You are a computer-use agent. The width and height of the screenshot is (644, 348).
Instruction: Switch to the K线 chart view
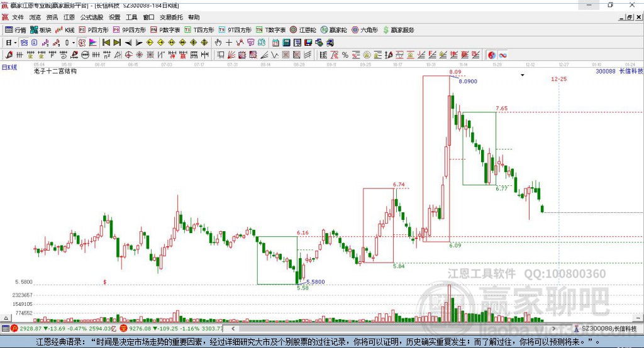pyautogui.click(x=65, y=30)
